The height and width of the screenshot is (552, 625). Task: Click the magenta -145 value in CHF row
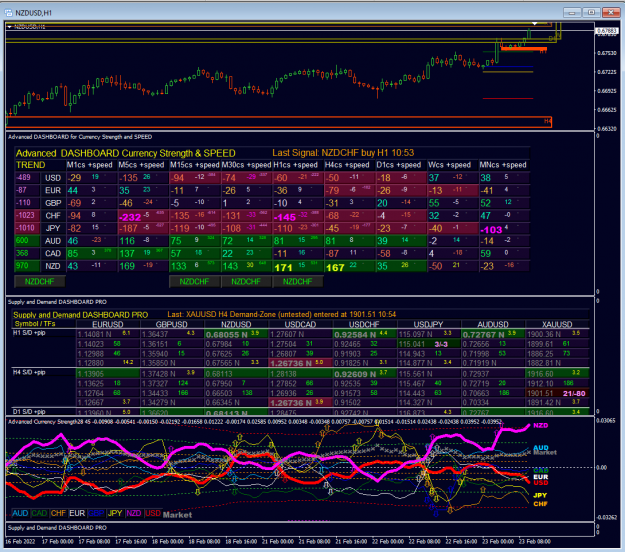(285, 217)
